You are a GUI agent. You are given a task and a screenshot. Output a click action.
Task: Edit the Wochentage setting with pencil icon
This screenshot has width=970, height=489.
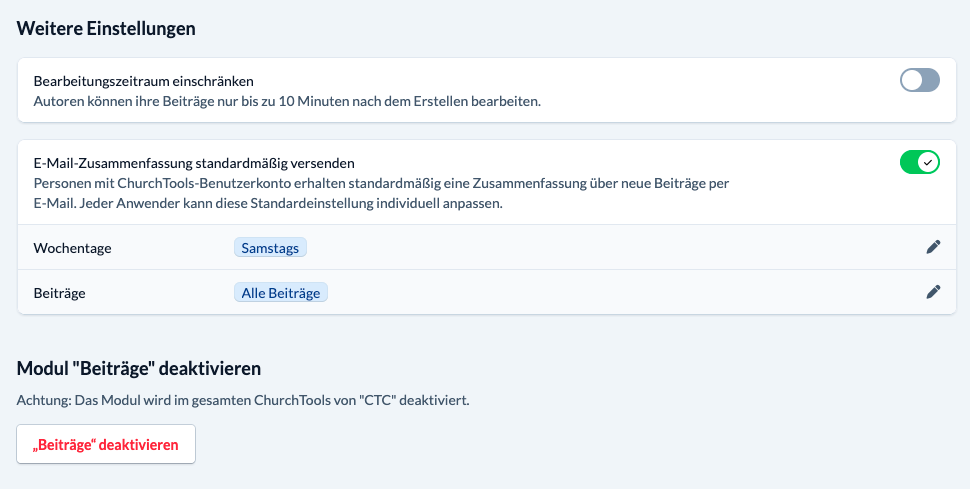(933, 247)
